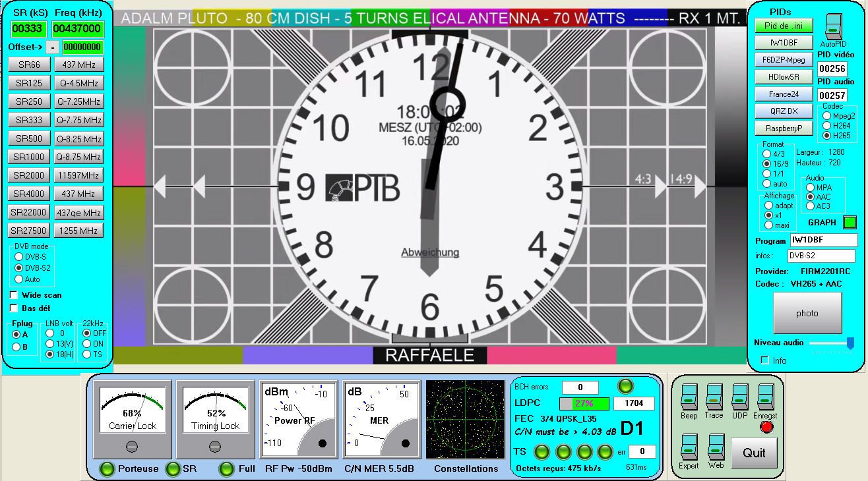868x481 pixels.
Task: Click the Offset value field
Action: tap(82, 47)
